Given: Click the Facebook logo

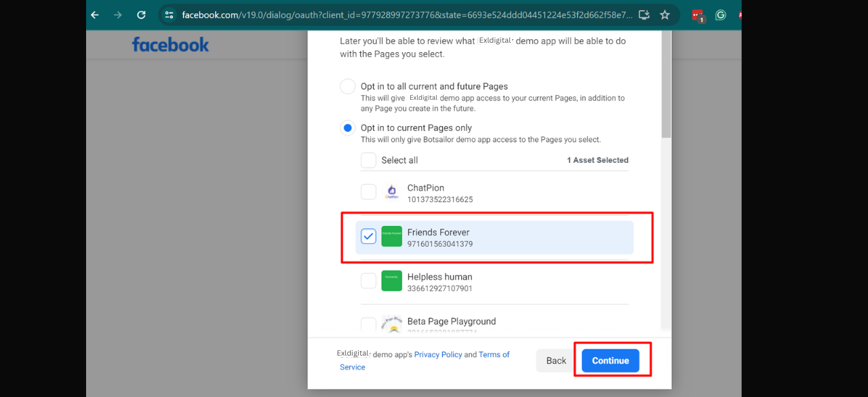Looking at the screenshot, I should [x=170, y=45].
